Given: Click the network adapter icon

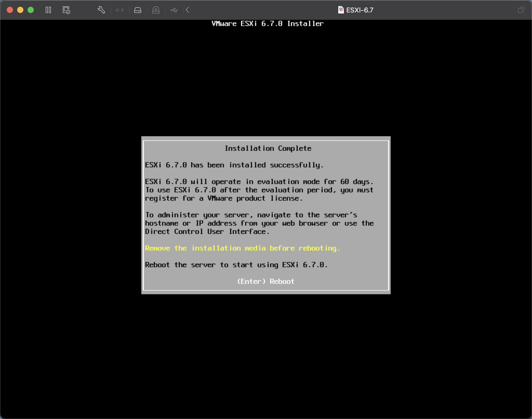Looking at the screenshot, I should click(120, 10).
